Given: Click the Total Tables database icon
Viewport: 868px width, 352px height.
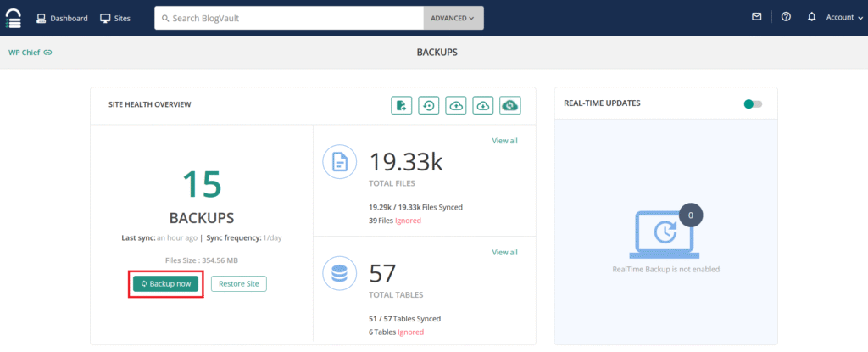Looking at the screenshot, I should pos(339,273).
